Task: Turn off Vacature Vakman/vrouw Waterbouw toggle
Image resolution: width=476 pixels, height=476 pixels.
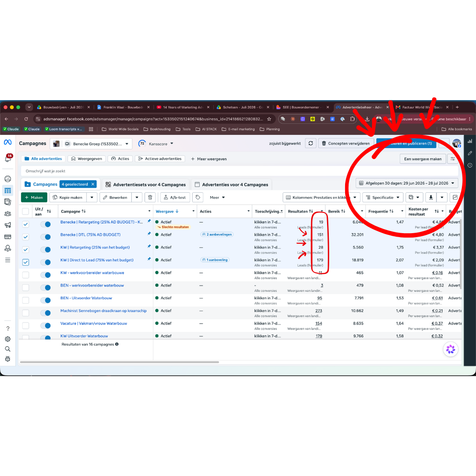Action: click(46, 326)
